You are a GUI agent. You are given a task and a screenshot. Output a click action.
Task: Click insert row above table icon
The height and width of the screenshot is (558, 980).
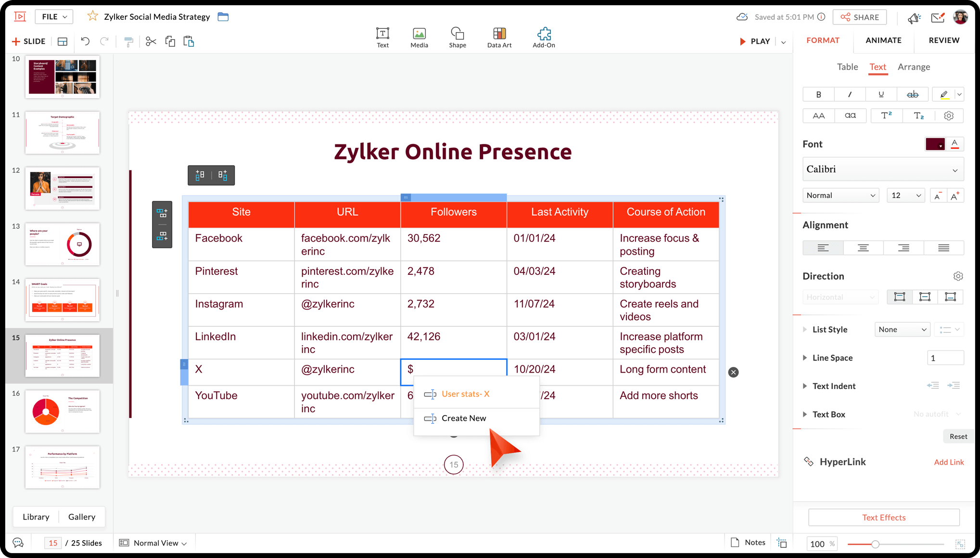pos(162,212)
